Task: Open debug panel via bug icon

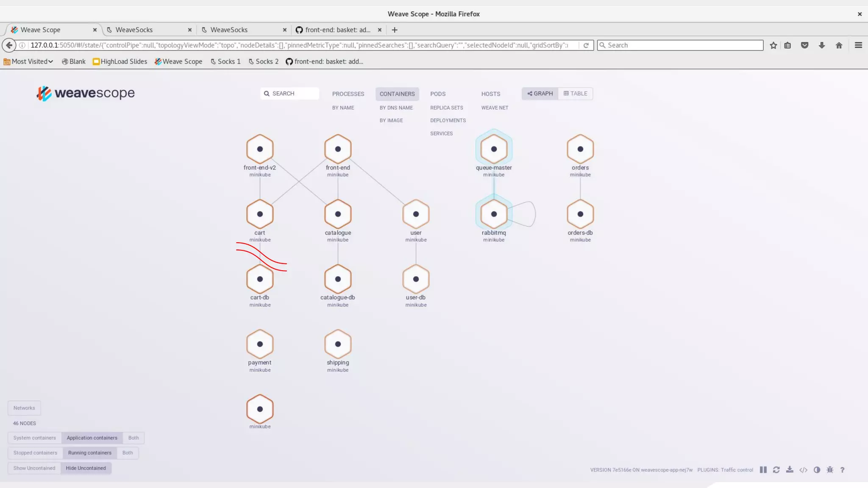Action: pyautogui.click(x=830, y=470)
